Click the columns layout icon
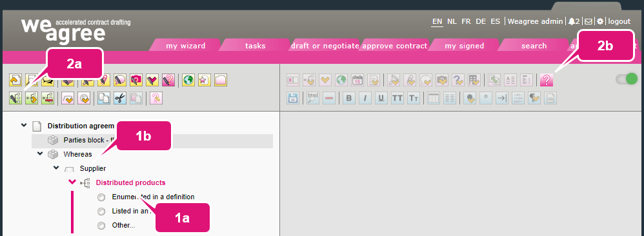644x236 pixels. 450,98
